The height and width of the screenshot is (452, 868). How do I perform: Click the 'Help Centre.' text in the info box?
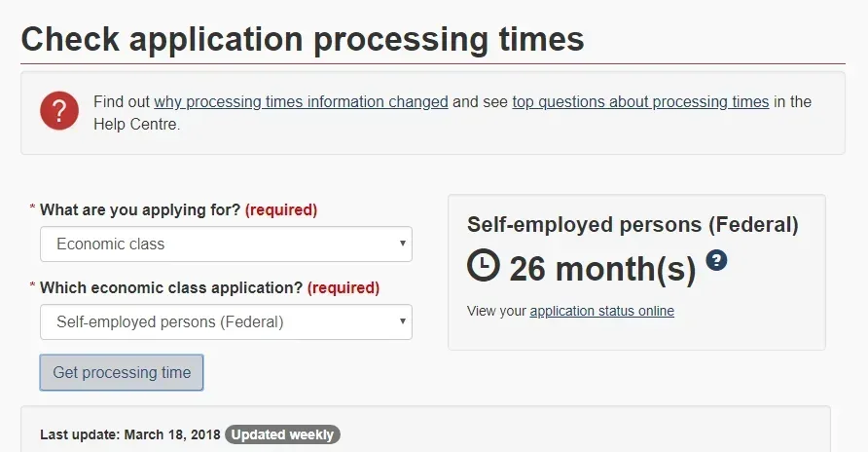[137, 124]
